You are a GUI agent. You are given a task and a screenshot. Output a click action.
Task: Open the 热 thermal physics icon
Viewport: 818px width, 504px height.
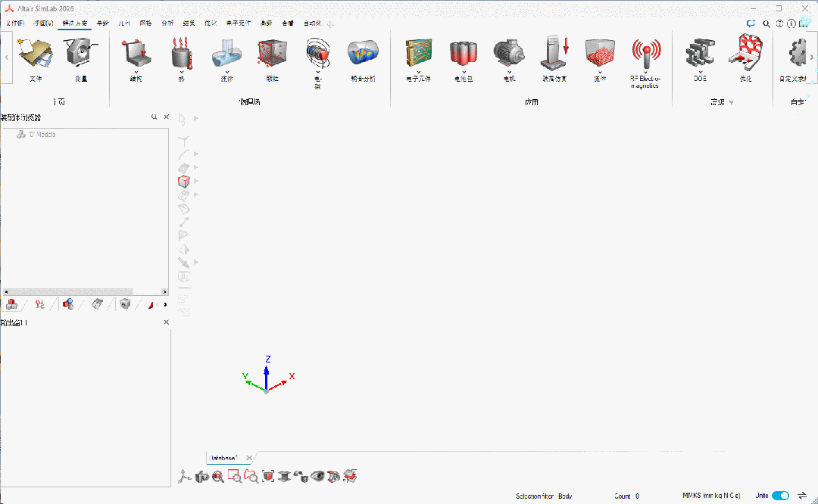(182, 53)
